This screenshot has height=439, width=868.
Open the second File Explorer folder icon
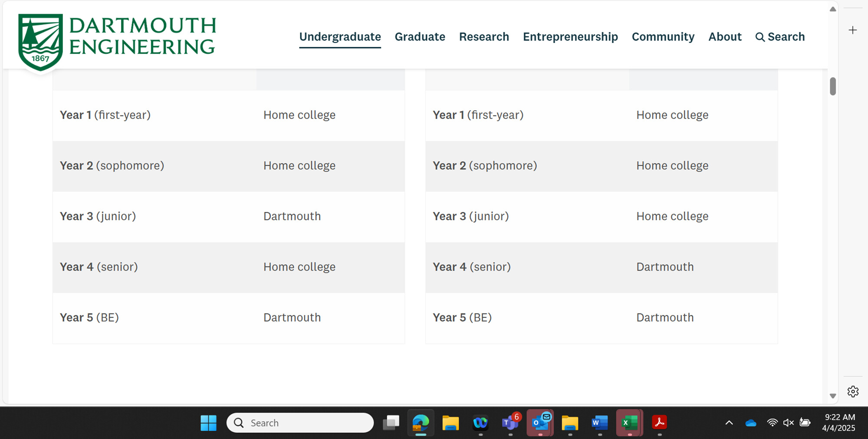tap(570, 422)
